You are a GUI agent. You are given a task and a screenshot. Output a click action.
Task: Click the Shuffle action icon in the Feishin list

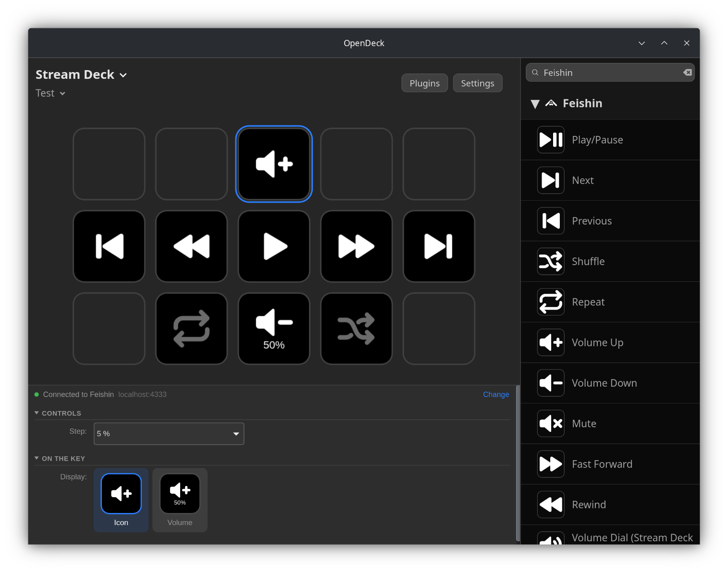click(x=551, y=261)
